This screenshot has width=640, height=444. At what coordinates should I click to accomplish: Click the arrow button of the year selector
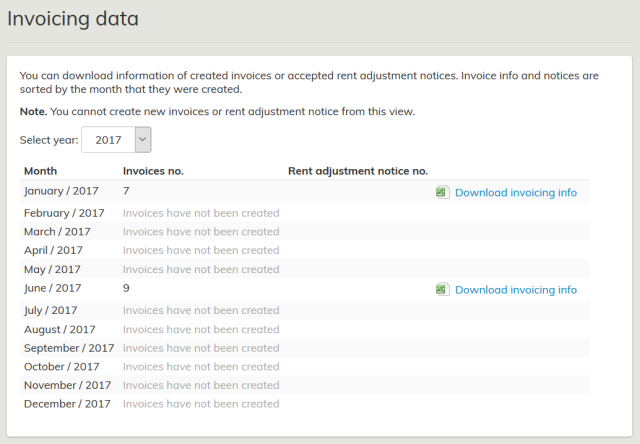click(x=142, y=140)
